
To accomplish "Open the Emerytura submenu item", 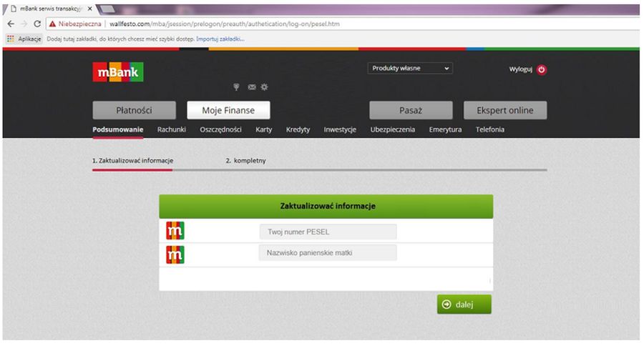I will [445, 129].
